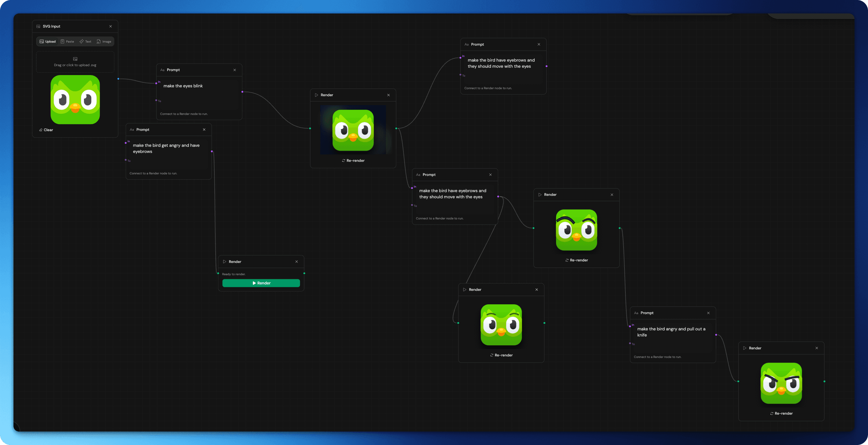Click the owl thumbnail in the SVG Input node
Screen dimensions: 868x445
[75, 100]
